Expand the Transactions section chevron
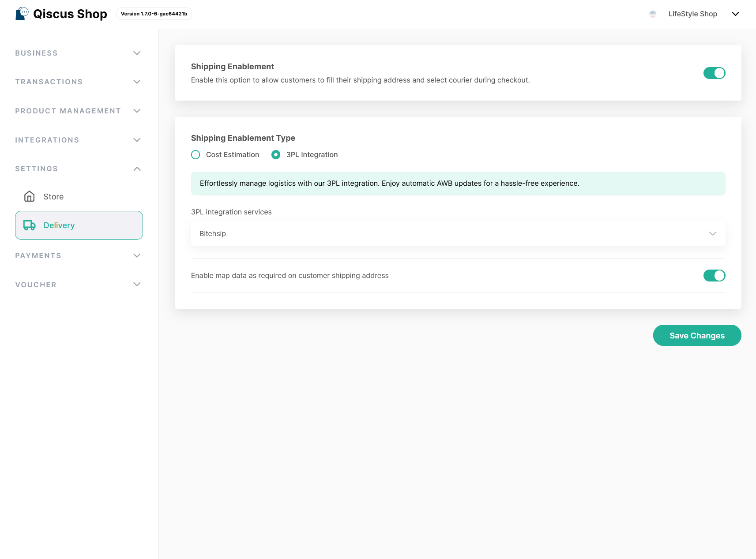Viewport: 756px width, 559px height. click(x=137, y=82)
